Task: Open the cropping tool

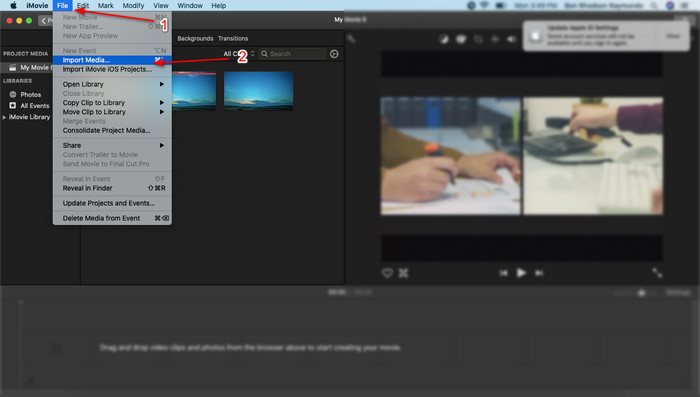Action: coord(478,39)
